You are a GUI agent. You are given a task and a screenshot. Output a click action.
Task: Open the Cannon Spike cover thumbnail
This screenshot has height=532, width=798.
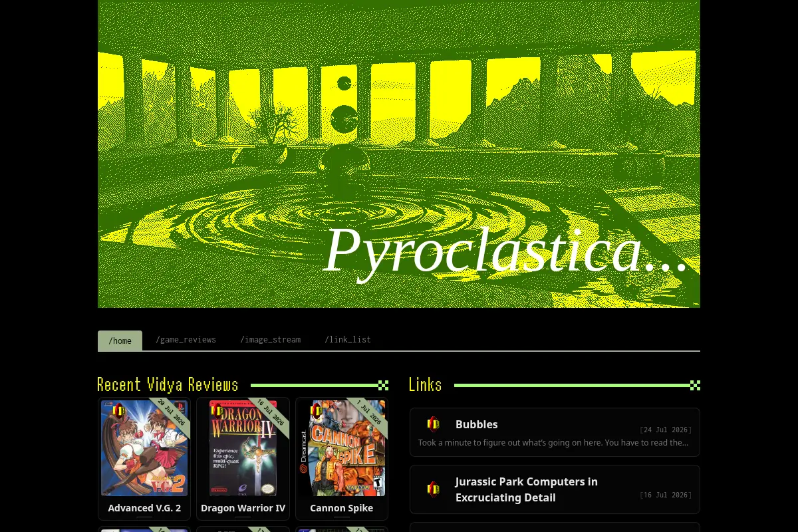pos(342,448)
